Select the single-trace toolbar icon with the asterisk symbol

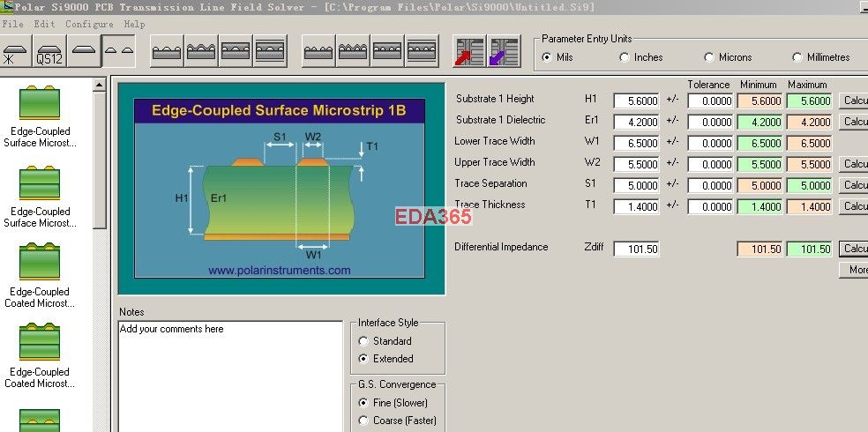[16, 51]
